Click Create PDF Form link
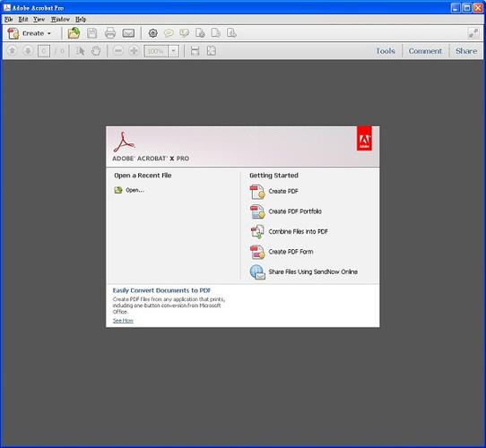 (x=291, y=252)
